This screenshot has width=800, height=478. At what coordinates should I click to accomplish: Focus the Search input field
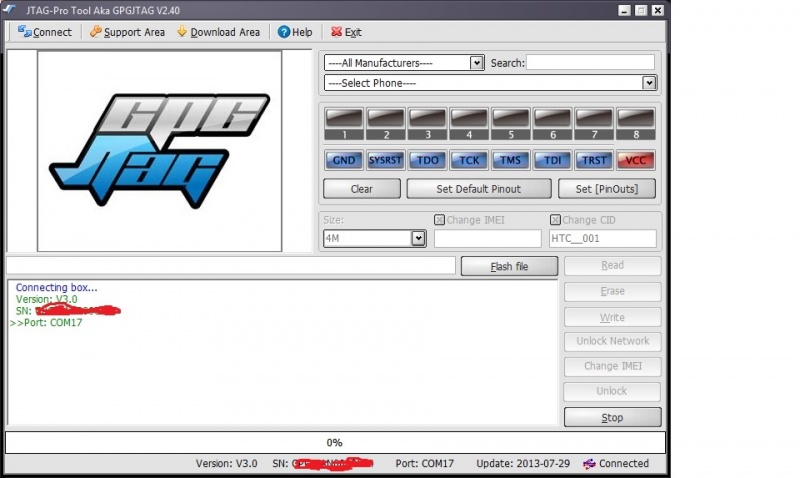click(x=590, y=62)
